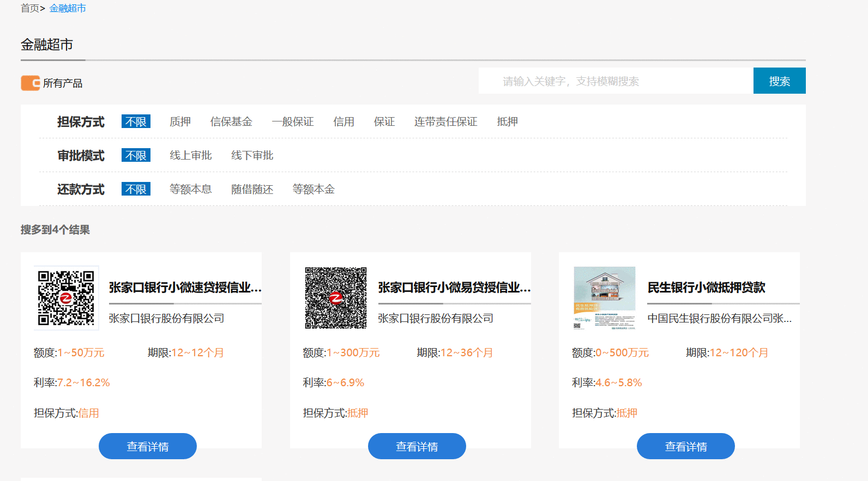The image size is (868, 481).
Task: Click 利率 4.6~5.8% value
Action: (619, 382)
